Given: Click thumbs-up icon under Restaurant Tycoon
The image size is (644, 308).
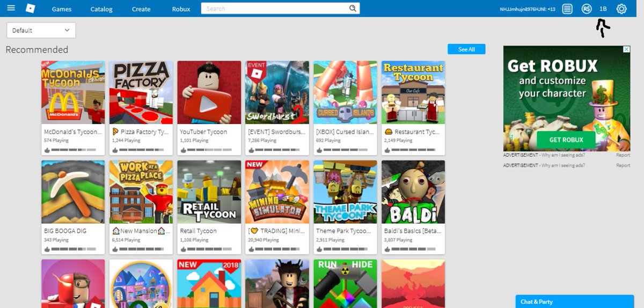Looking at the screenshot, I should [387, 151].
